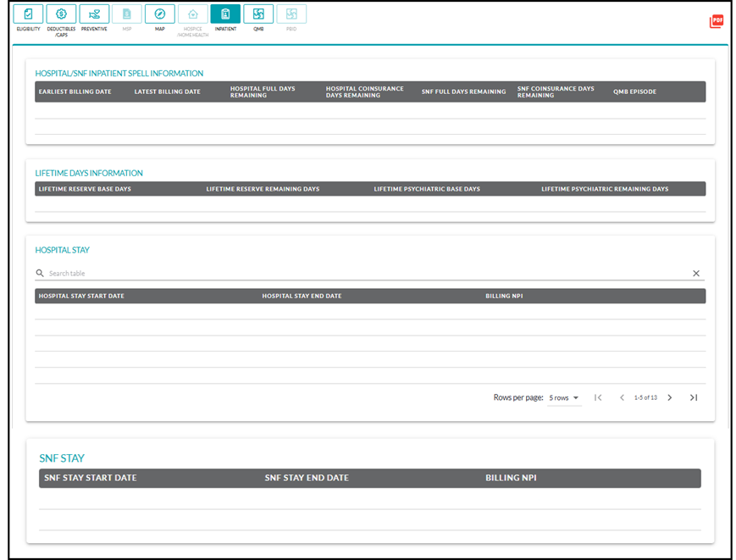Jump to last page of Hospital Stay
Image resolution: width=736 pixels, height=560 pixels.
coord(694,397)
